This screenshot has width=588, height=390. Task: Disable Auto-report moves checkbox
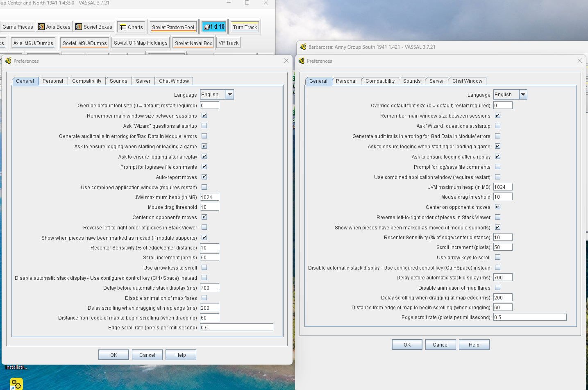tap(204, 177)
